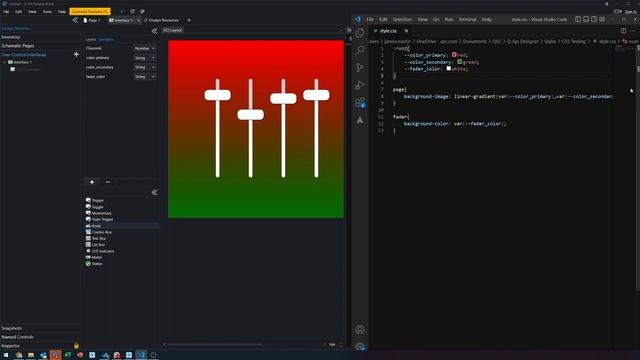This screenshot has width=640, height=360.
Task: Open color_primary type dropdown
Action: coord(144,58)
